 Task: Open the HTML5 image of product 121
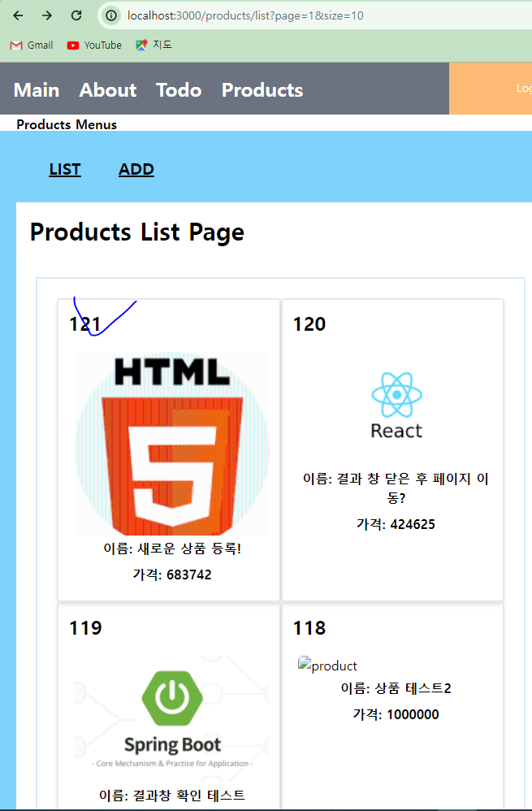pos(172,444)
